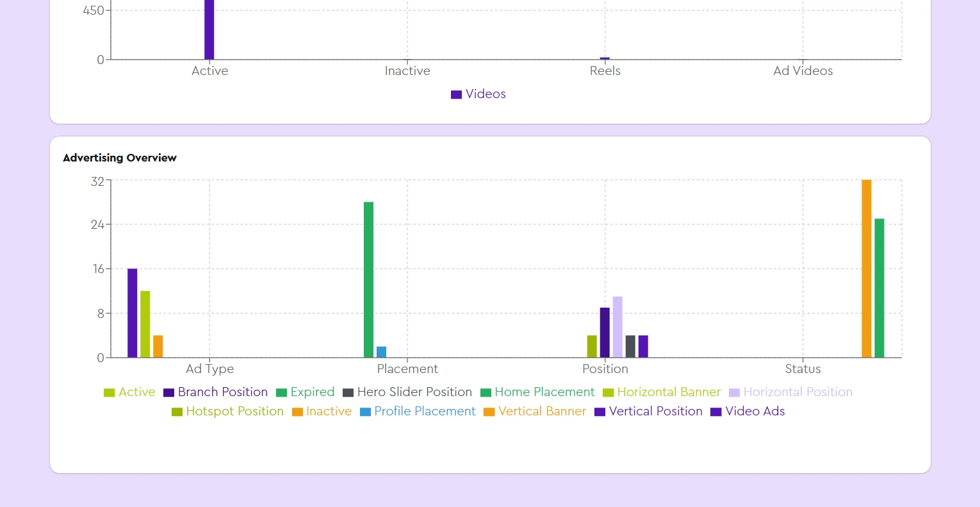Toggle the Vertical Position legend entry
Screen dimensions: 980x507
648,411
